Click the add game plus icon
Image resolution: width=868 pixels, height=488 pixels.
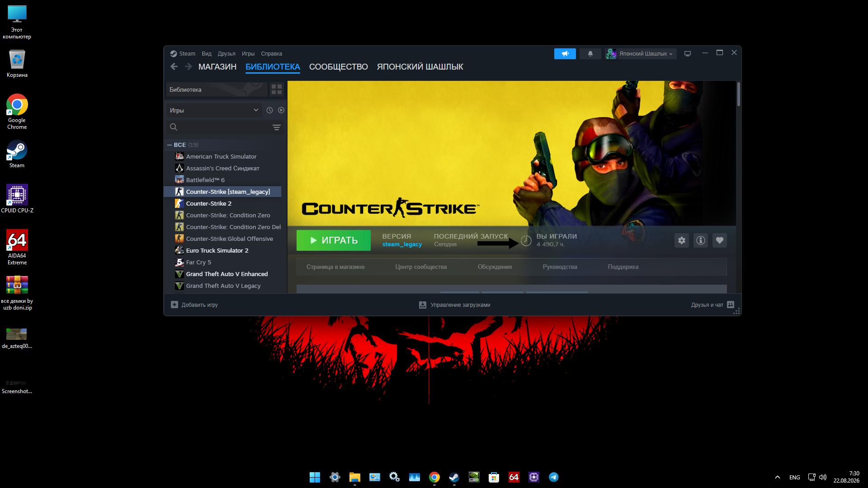tap(175, 305)
